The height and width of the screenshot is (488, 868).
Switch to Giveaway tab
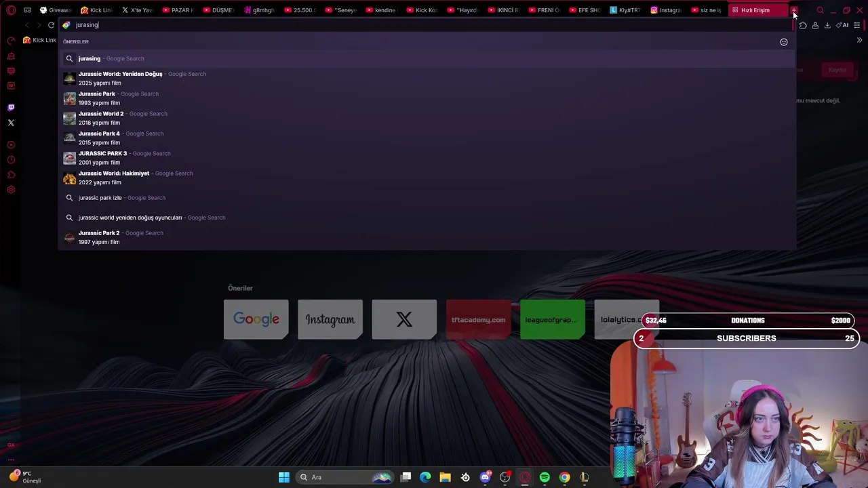[56, 10]
